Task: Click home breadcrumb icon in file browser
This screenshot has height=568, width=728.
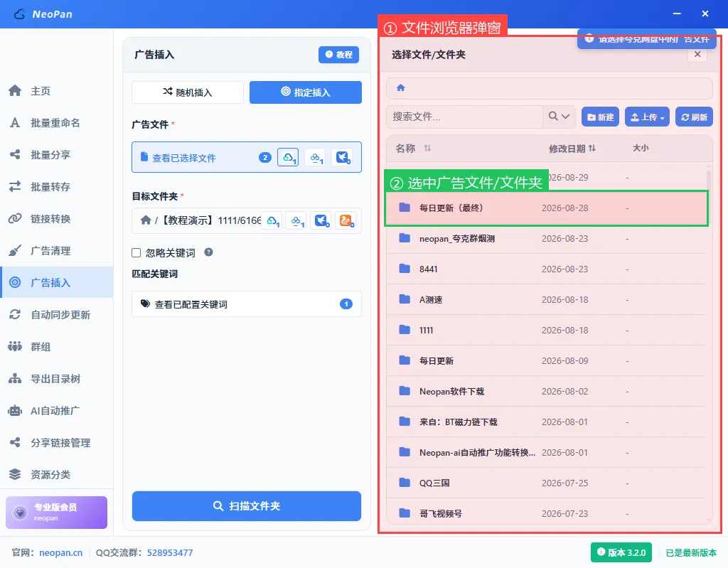Action: click(401, 87)
